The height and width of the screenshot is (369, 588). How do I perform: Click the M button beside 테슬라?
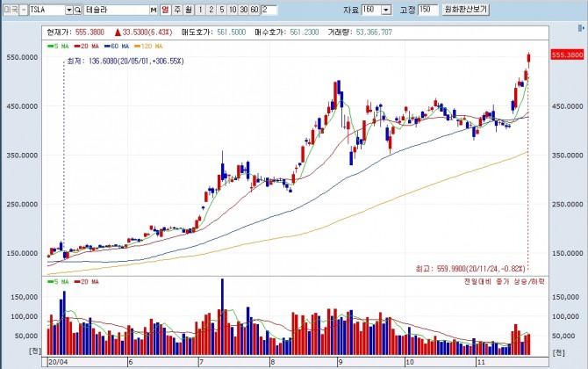(x=154, y=10)
